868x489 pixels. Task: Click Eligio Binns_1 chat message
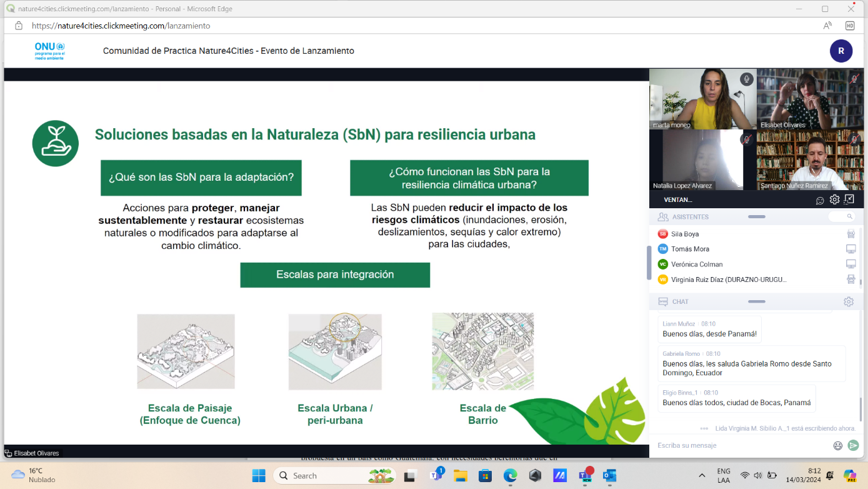(x=737, y=398)
